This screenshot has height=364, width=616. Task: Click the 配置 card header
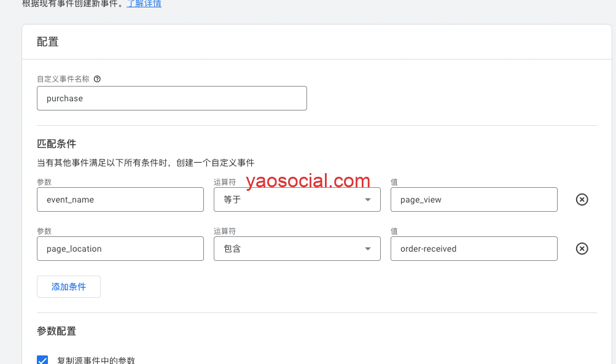pyautogui.click(x=48, y=42)
